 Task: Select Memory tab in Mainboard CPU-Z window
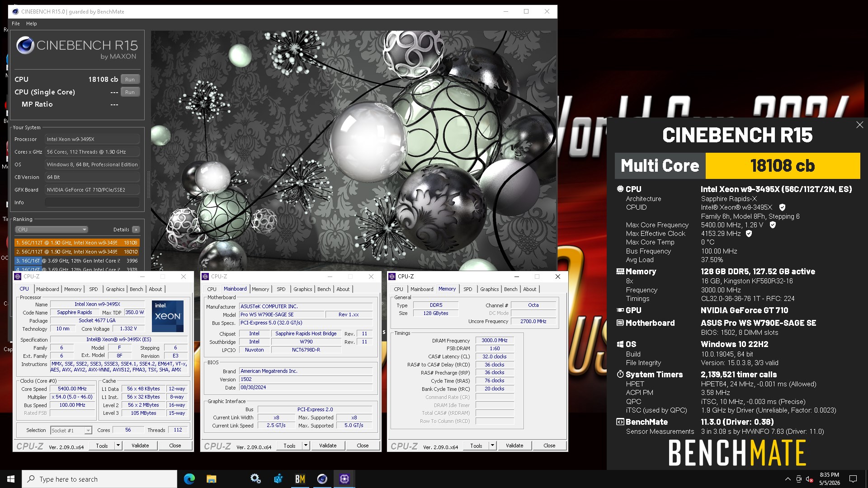[x=260, y=289]
